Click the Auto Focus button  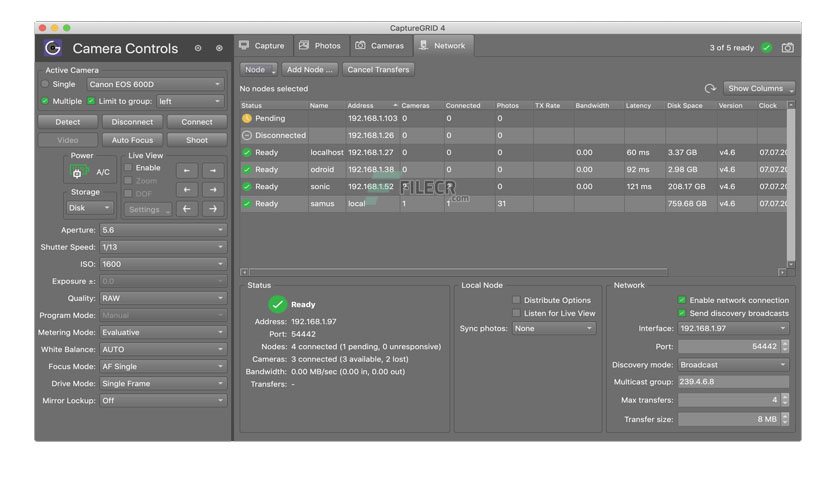coord(132,140)
